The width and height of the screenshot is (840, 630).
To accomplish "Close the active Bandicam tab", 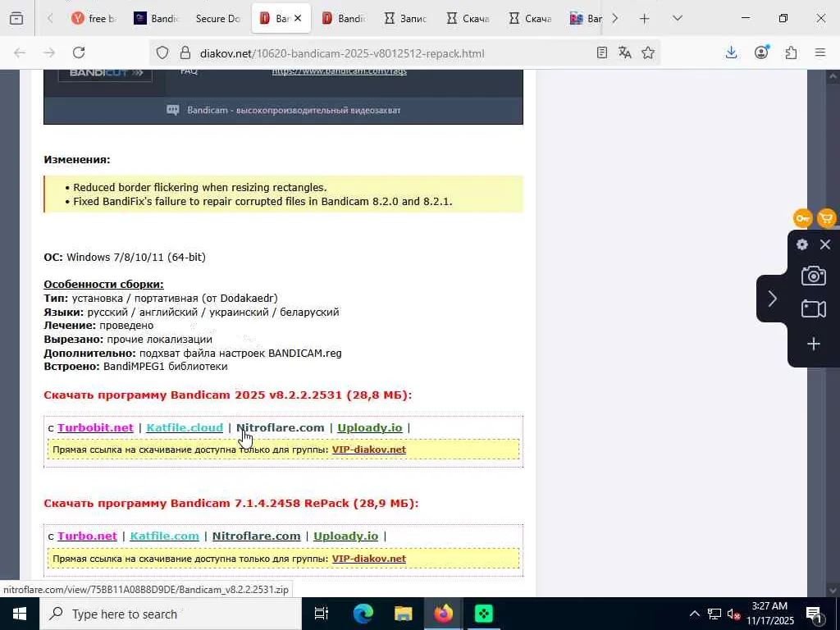I will click(x=298, y=18).
